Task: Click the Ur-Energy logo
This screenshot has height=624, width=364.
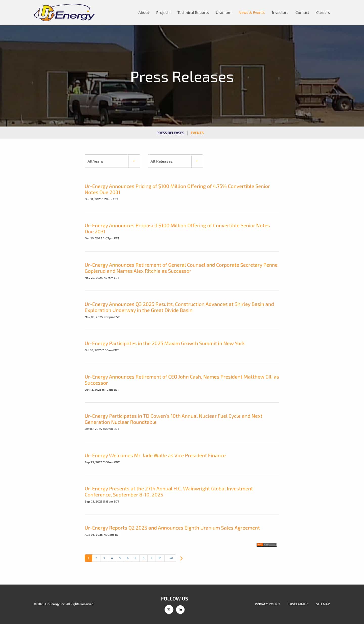Action: pyautogui.click(x=64, y=13)
